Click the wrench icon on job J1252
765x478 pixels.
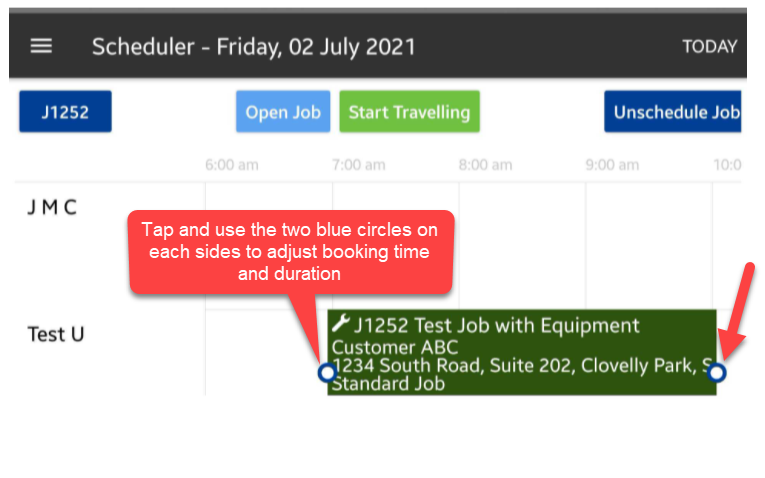click(340, 323)
